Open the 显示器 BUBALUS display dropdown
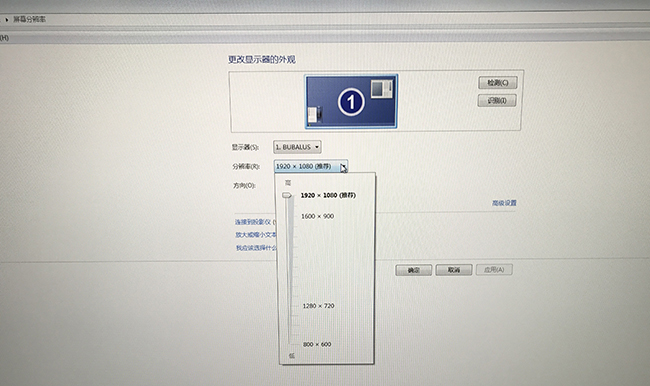The width and height of the screenshot is (650, 386). (x=297, y=147)
